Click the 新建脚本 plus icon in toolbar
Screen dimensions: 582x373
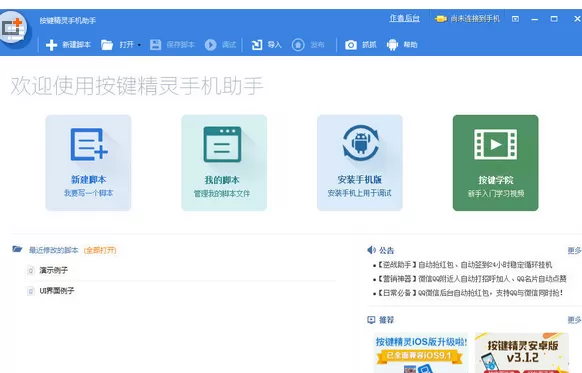click(51, 45)
